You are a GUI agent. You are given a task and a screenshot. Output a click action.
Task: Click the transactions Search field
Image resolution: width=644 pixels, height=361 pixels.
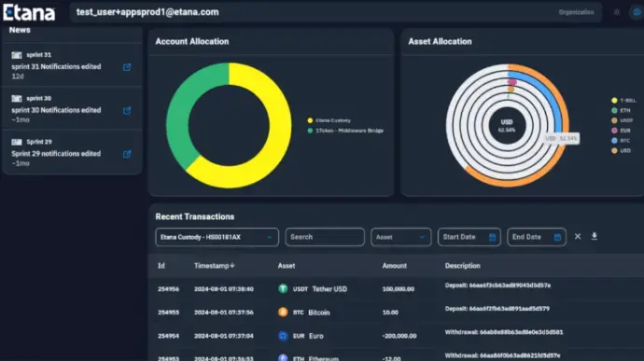click(325, 237)
